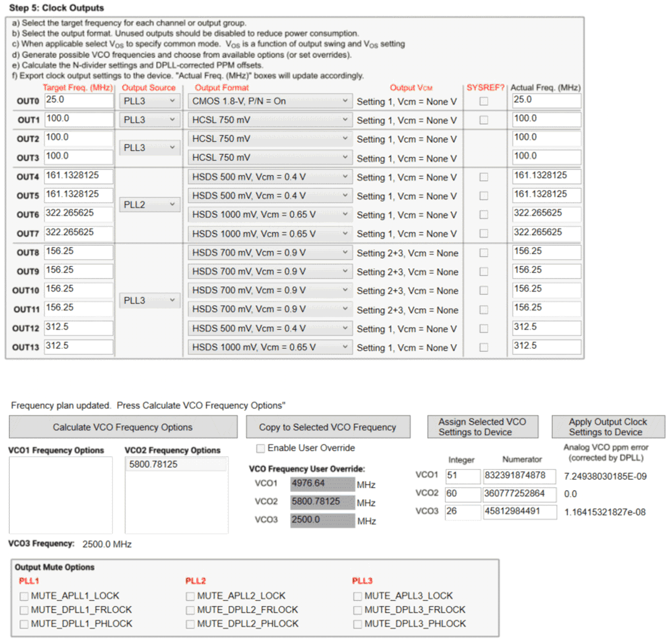
Task: Click the OUT0 Target Freq field
Action: click(x=78, y=100)
